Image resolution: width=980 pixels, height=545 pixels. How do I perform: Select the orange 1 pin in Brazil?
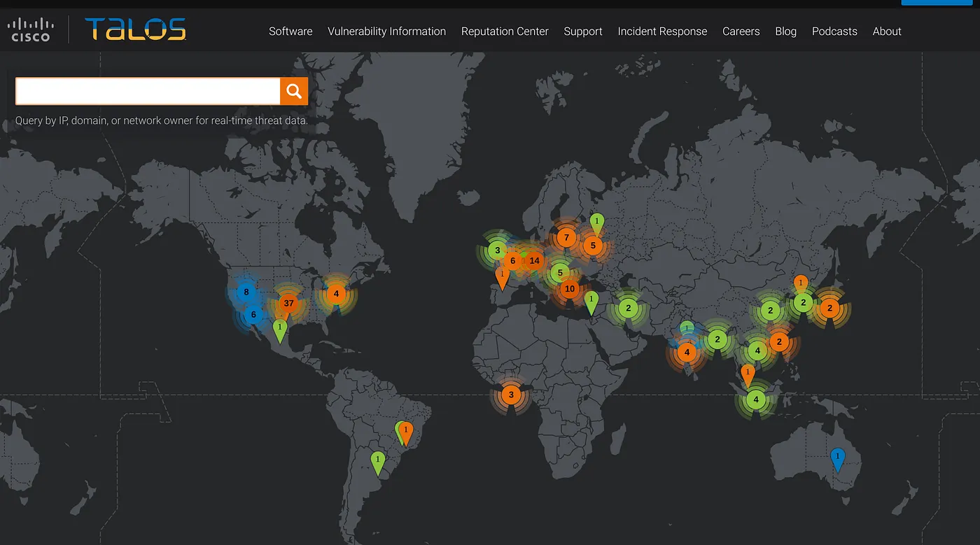(406, 433)
